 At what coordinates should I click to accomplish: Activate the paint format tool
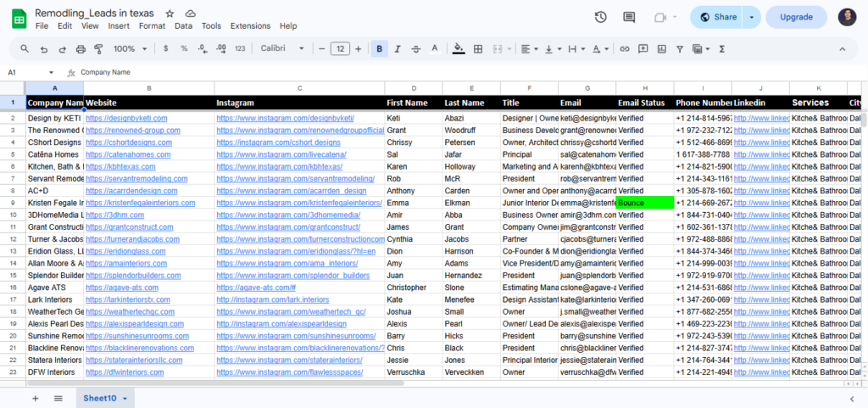point(99,48)
